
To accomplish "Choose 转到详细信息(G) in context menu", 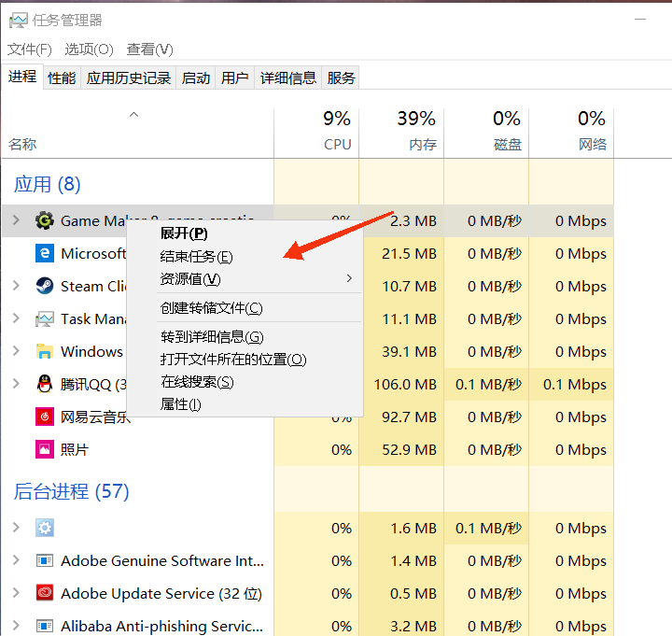I will (x=245, y=337).
